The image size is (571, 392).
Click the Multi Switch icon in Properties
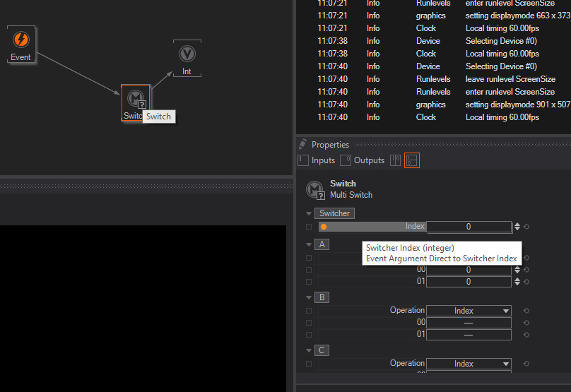point(314,189)
